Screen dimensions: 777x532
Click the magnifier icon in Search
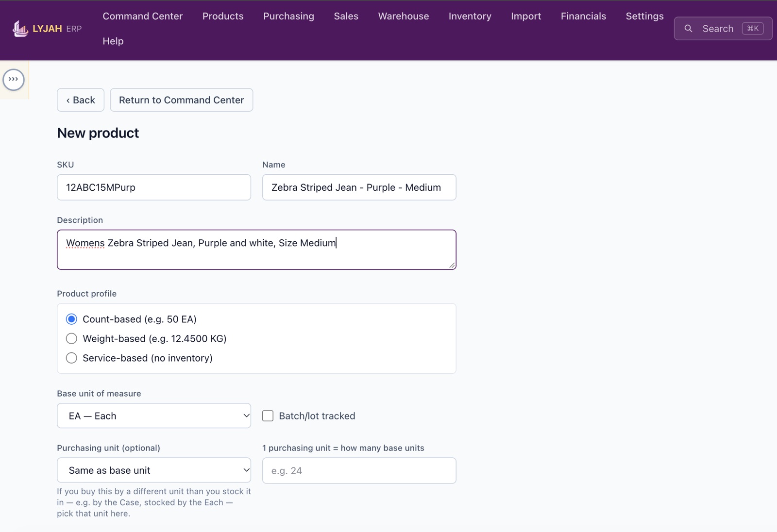click(688, 29)
